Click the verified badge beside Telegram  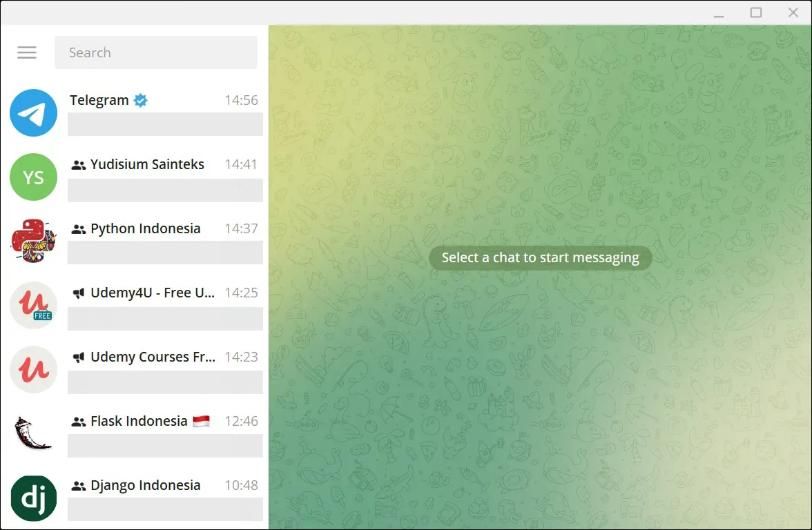[140, 101]
